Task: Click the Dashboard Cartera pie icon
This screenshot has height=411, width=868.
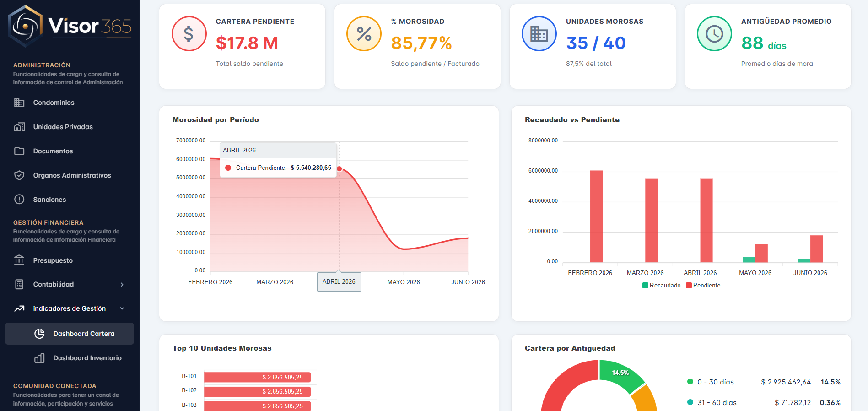Action: point(39,334)
